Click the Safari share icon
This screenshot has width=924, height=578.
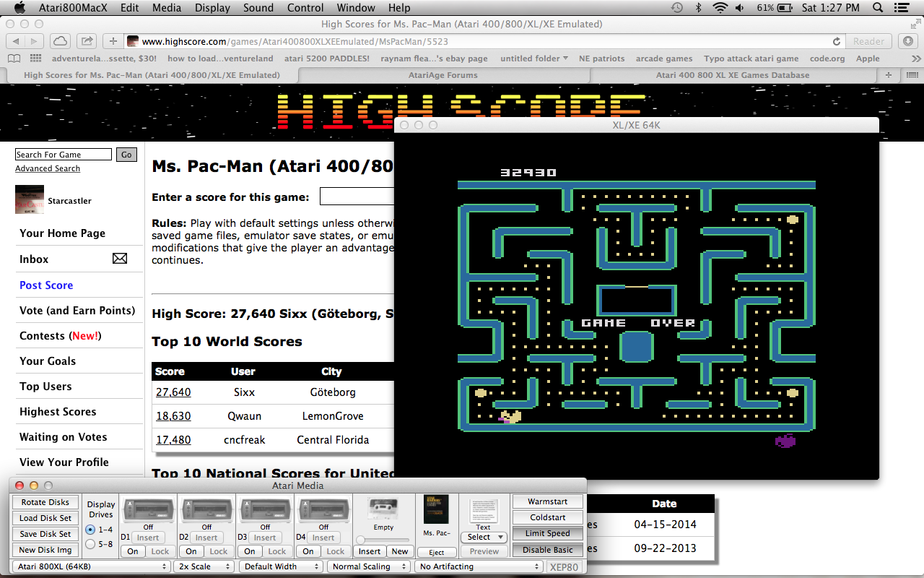coord(87,41)
